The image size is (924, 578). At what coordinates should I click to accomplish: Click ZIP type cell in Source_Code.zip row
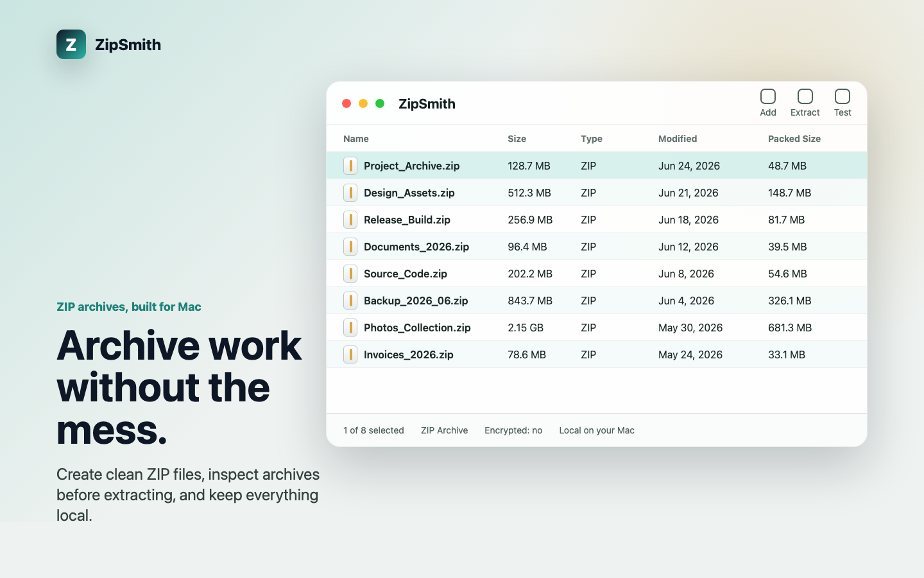[588, 274]
